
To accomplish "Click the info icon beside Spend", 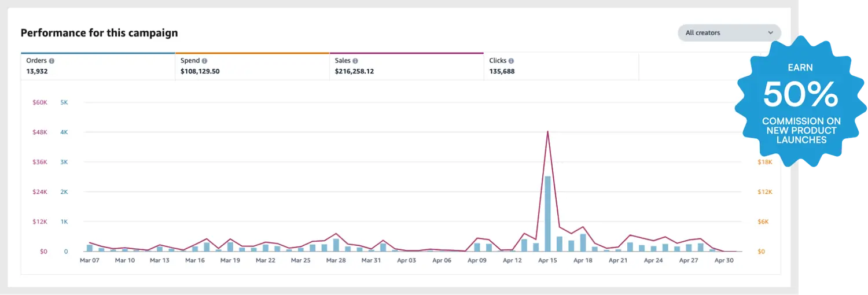I will click(x=205, y=61).
